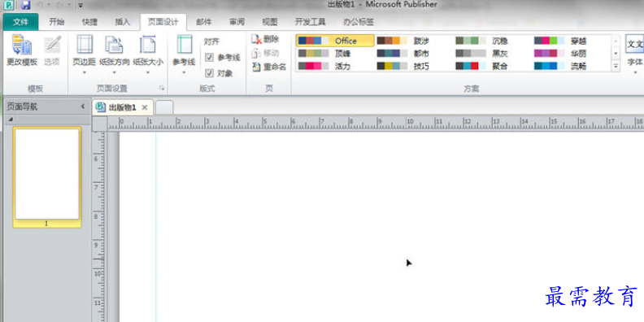Viewport: 644px width, 322px height.
Task: Apply the 都市 color scheme
Action: (414, 54)
